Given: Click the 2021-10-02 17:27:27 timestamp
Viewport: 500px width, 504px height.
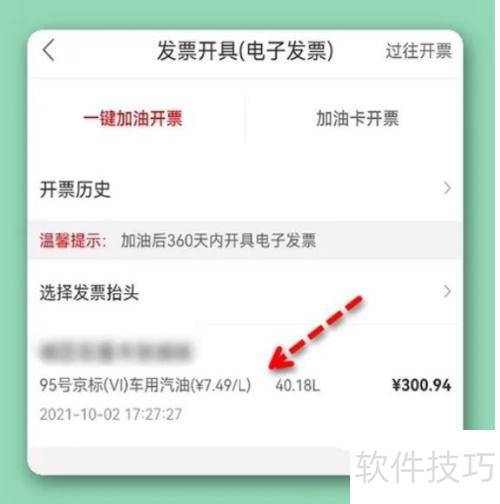Looking at the screenshot, I should (111, 414).
